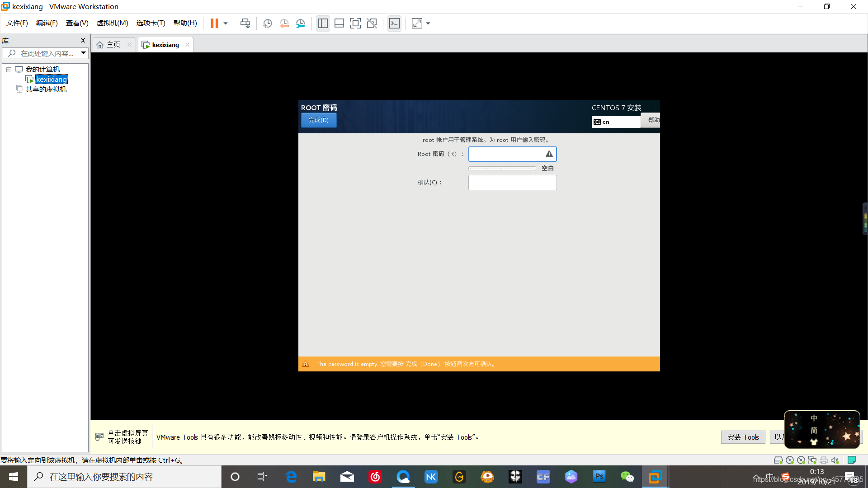Click the 安装 Tools button

(743, 437)
